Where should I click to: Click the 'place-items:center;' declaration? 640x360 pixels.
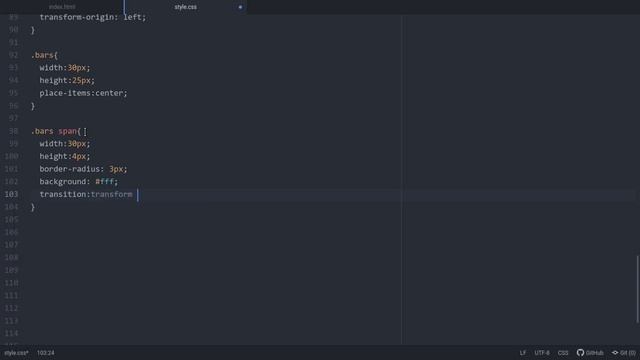83,93
